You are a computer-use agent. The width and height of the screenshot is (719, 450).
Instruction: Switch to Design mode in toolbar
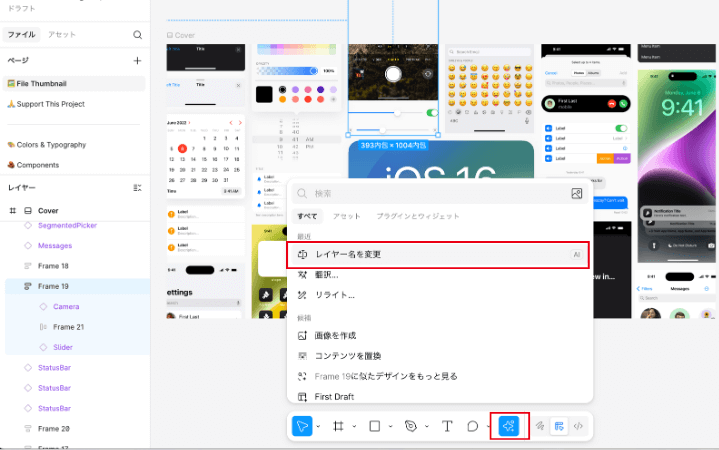[559, 426]
